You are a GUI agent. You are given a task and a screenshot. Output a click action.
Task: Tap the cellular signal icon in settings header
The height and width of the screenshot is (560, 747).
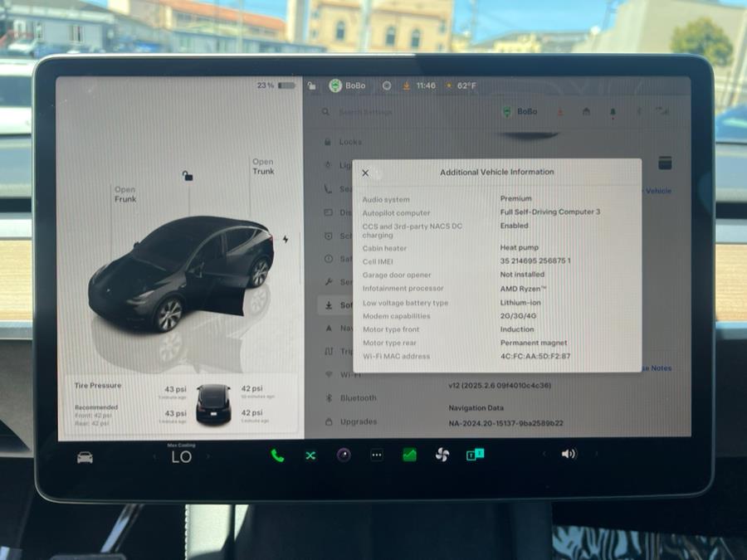point(662,111)
